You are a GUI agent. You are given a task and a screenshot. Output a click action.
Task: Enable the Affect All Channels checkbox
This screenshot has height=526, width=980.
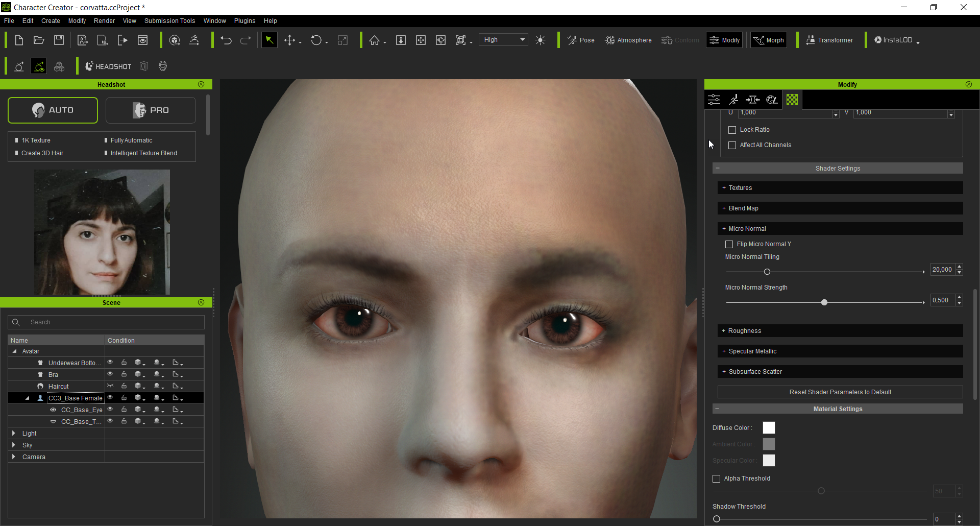(732, 145)
